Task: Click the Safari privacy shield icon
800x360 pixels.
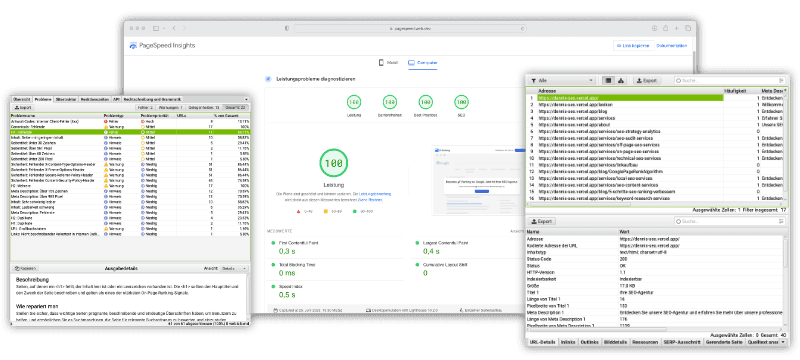Action: [x=287, y=29]
